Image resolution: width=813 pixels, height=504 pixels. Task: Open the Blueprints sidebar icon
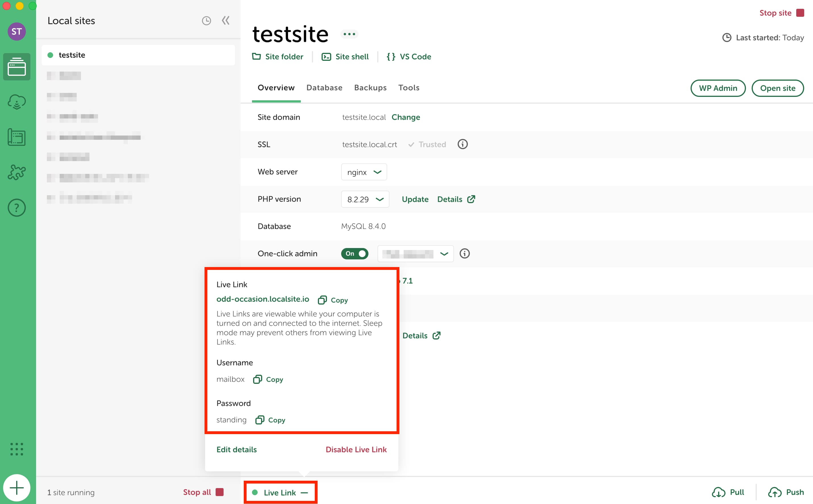(17, 137)
